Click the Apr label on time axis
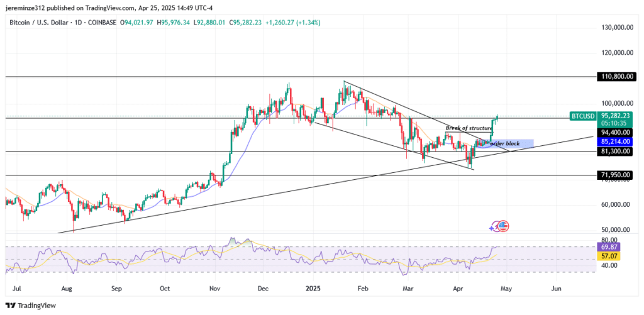The image size is (644, 315). 457,289
